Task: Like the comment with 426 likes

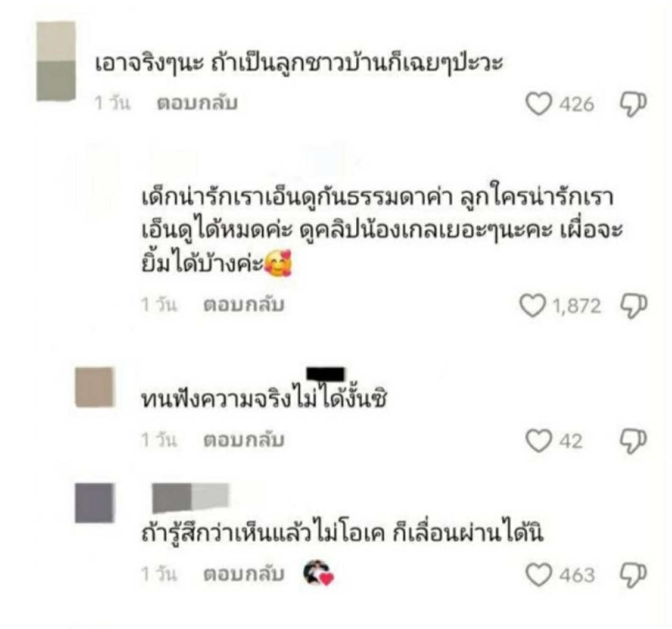Action: tap(538, 104)
